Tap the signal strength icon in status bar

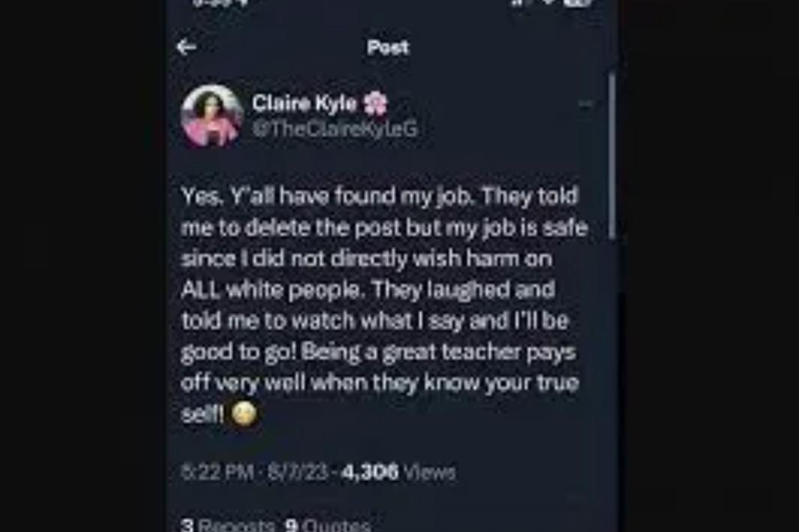518,2
